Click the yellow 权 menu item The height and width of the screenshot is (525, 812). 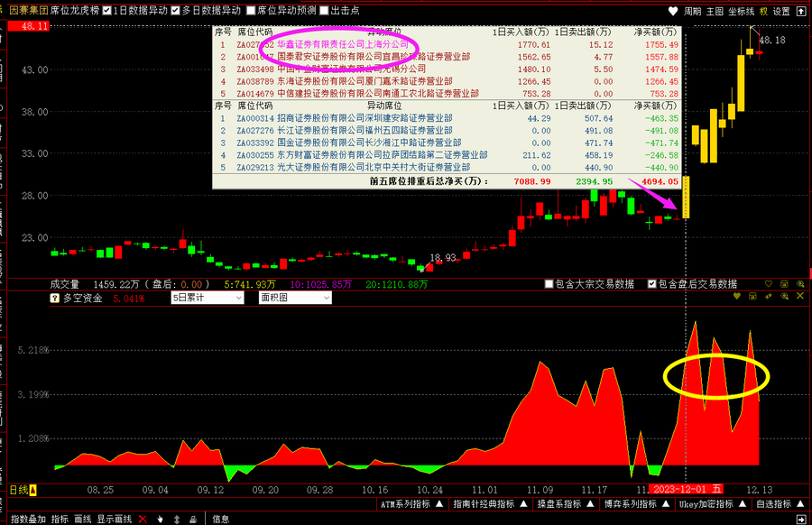(763, 12)
